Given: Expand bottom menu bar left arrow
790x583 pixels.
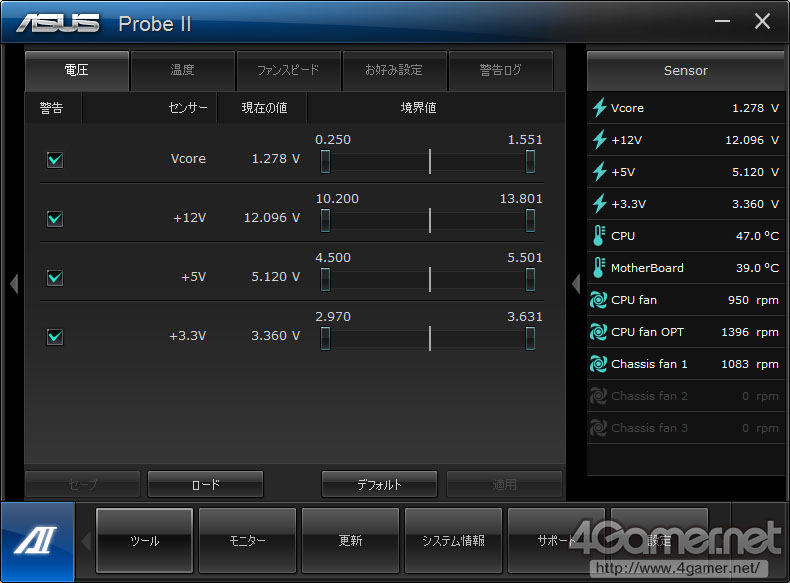Looking at the screenshot, I should point(86,541).
